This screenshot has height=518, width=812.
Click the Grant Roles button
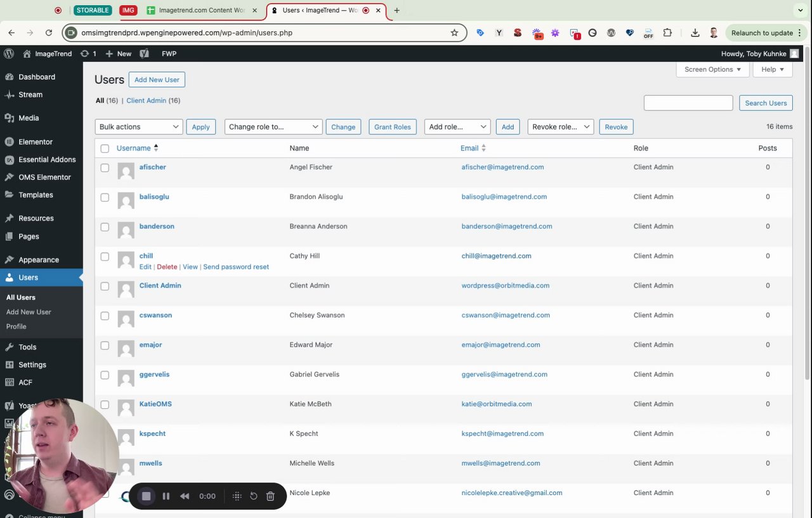point(393,127)
